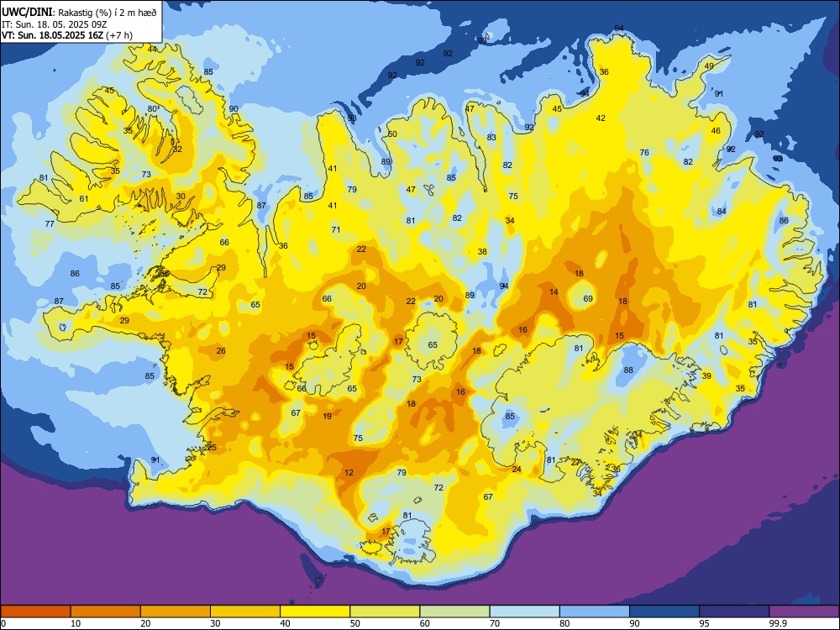
Task: Click the map value '83' on the northern peninsula
Action: click(x=491, y=138)
